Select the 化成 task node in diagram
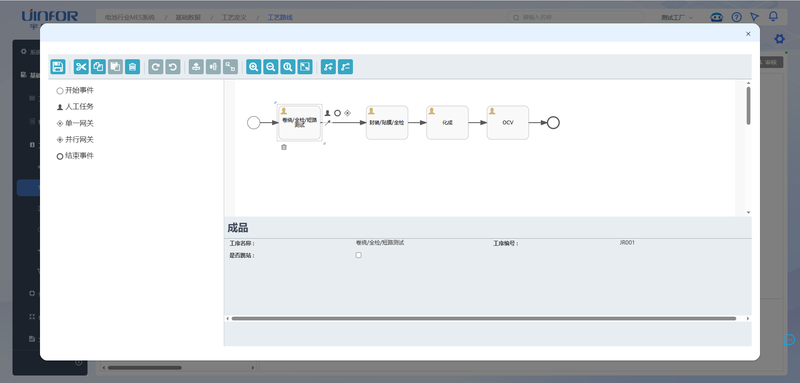Screen dimensions: 800x383 coord(447,122)
